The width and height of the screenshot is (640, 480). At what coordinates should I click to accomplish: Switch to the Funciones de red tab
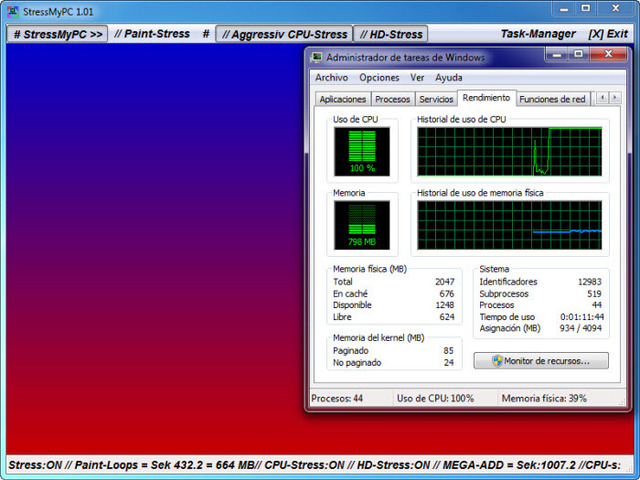tap(552, 99)
